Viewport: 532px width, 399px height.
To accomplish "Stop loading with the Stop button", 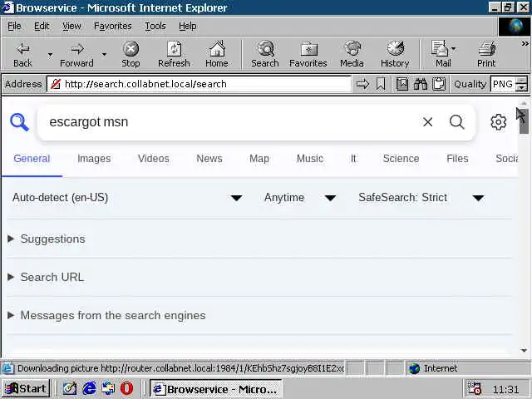I will click(131, 55).
